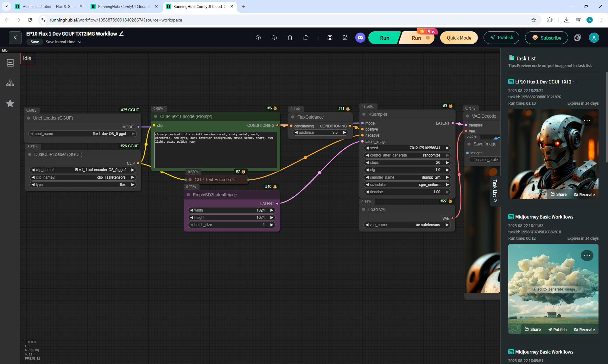Screen dimensions: 608x364
Task: Click the four-squares grid icon
Action: pyautogui.click(x=330, y=38)
